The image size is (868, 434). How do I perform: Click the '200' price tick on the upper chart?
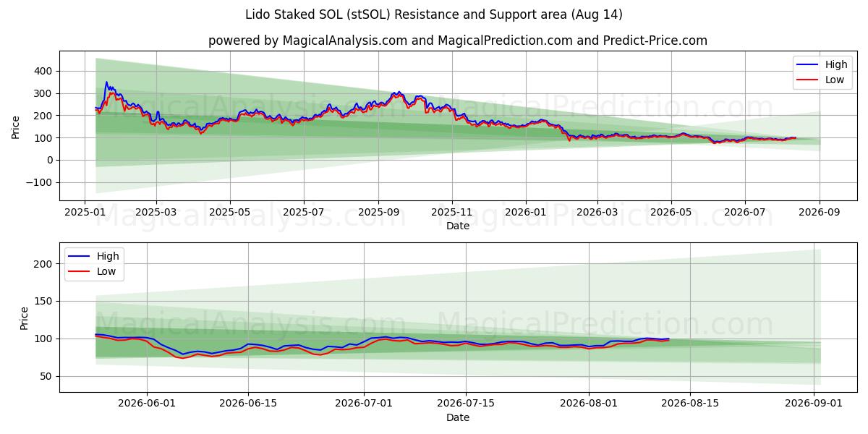point(44,116)
